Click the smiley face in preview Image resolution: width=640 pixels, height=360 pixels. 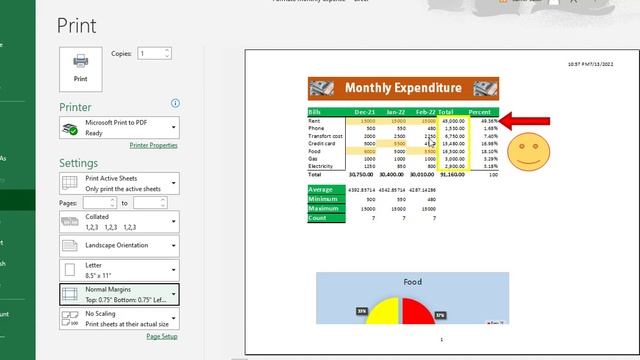tap(529, 152)
